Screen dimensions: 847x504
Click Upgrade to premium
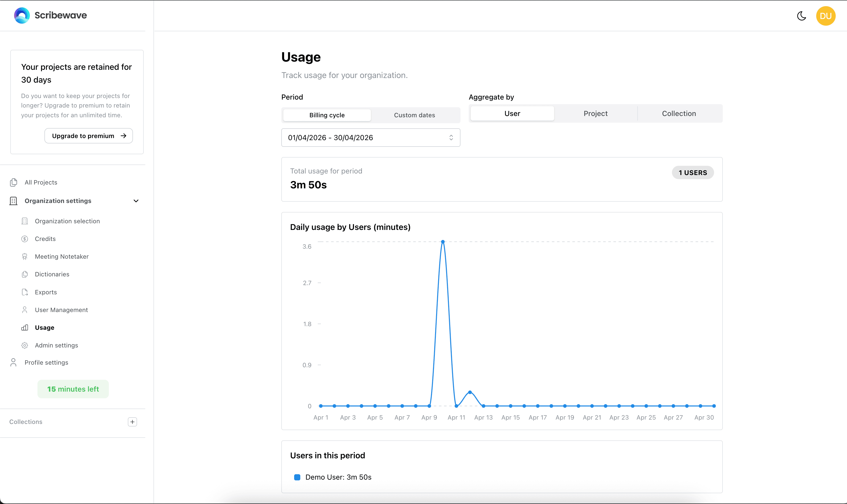(88, 135)
